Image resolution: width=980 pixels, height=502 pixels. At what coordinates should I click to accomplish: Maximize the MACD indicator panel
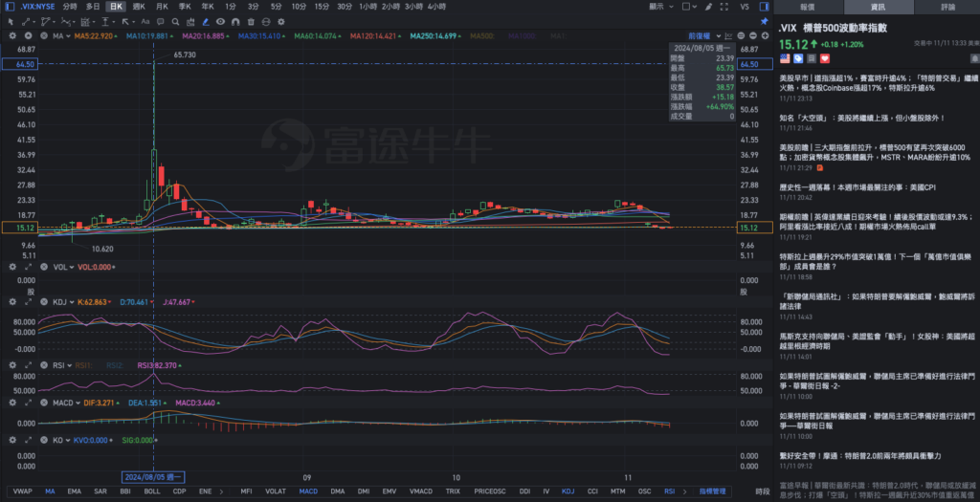point(28,403)
